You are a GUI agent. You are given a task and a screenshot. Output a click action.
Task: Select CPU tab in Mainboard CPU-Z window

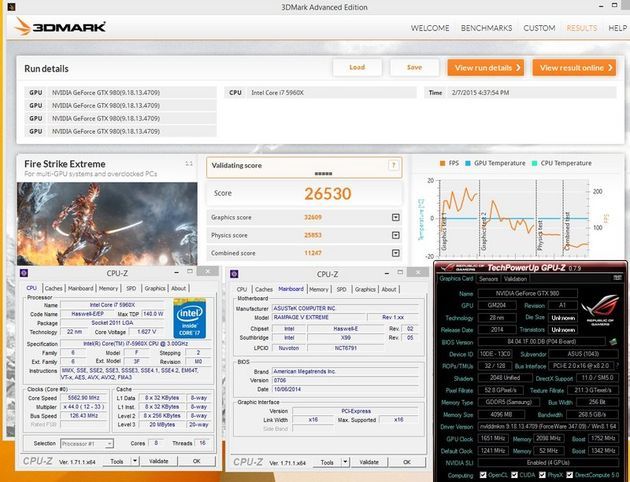242,289
